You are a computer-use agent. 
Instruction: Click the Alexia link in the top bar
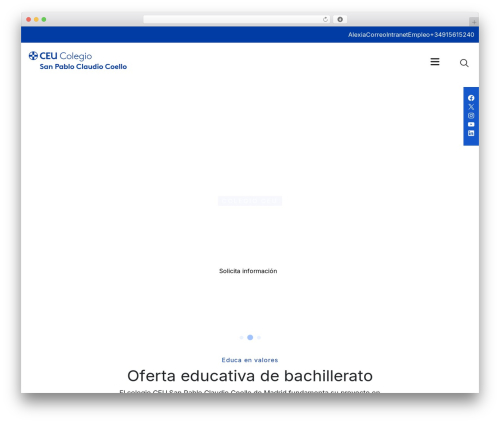click(x=357, y=35)
